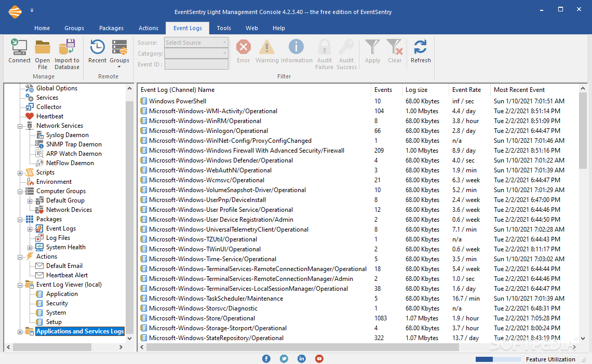Expand the Default Group node
The height and width of the screenshot is (364, 592).
coord(30,201)
